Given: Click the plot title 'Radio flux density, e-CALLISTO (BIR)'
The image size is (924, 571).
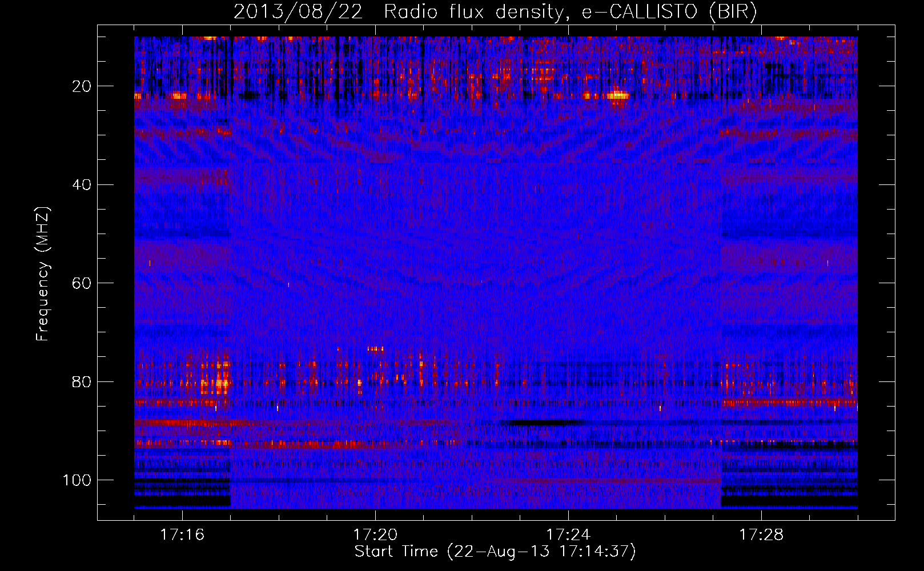Looking at the screenshot, I should pos(570,12).
